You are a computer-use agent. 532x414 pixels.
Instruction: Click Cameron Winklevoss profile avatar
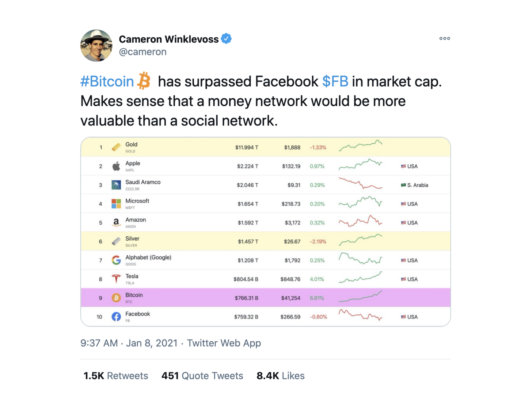[96, 46]
